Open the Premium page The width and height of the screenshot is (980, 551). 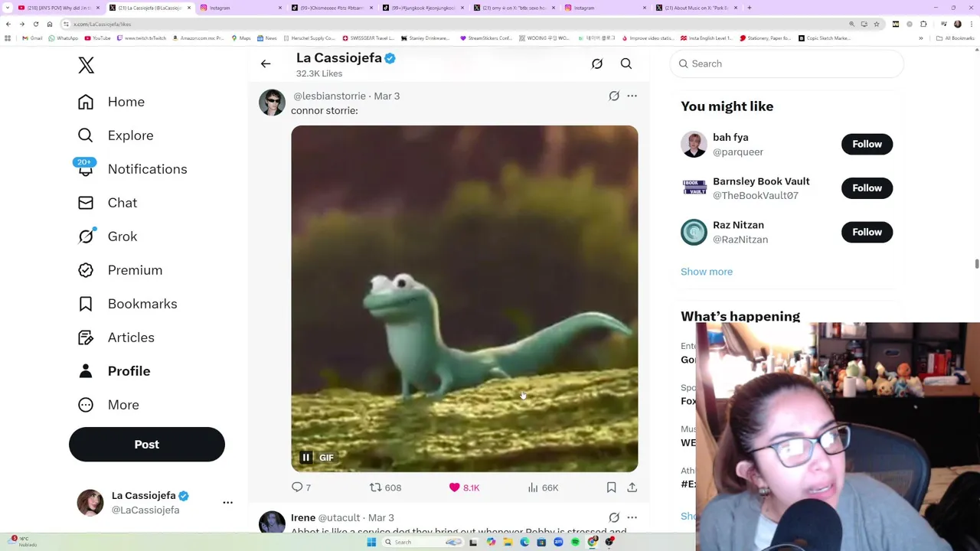point(120,270)
